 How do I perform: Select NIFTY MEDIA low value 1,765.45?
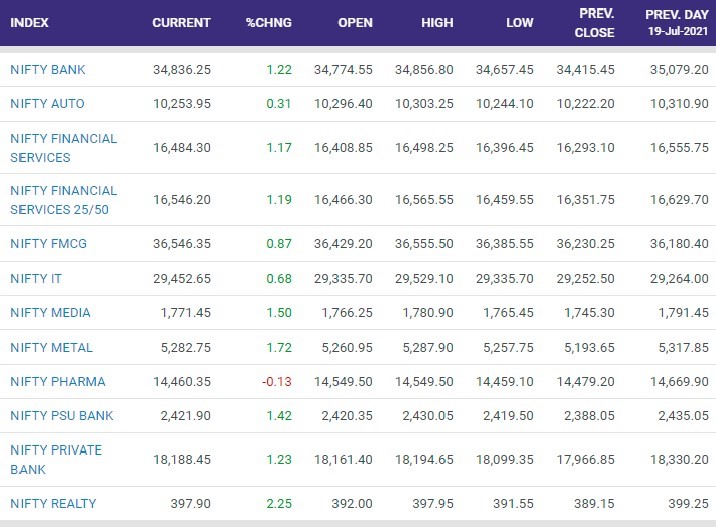pyautogui.click(x=508, y=313)
